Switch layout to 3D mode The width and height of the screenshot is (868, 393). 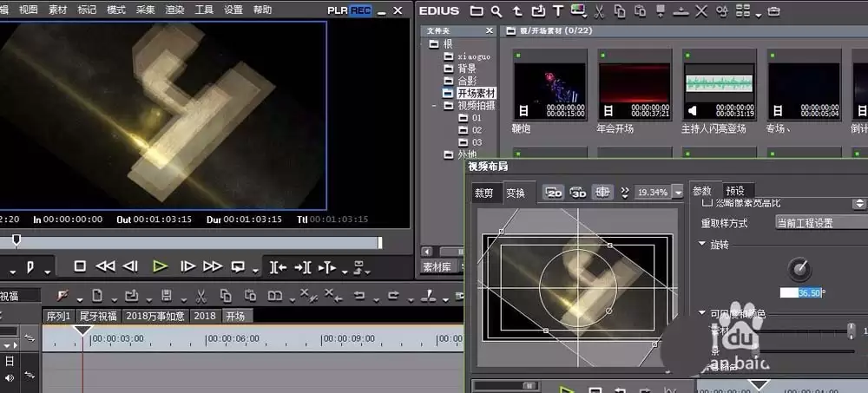click(x=578, y=192)
